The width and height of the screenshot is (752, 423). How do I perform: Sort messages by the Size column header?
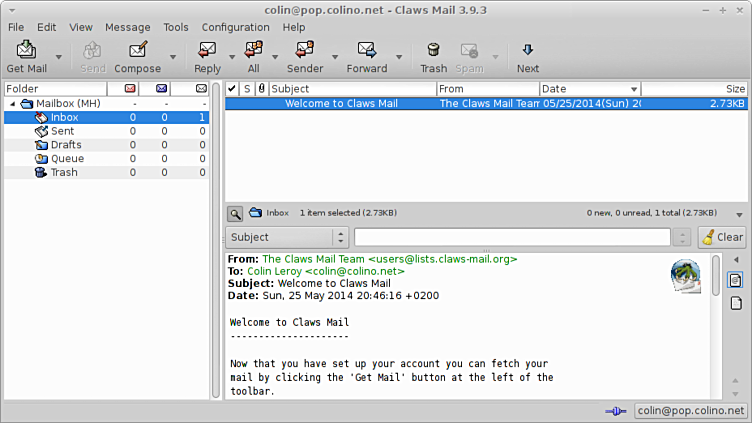(694, 89)
